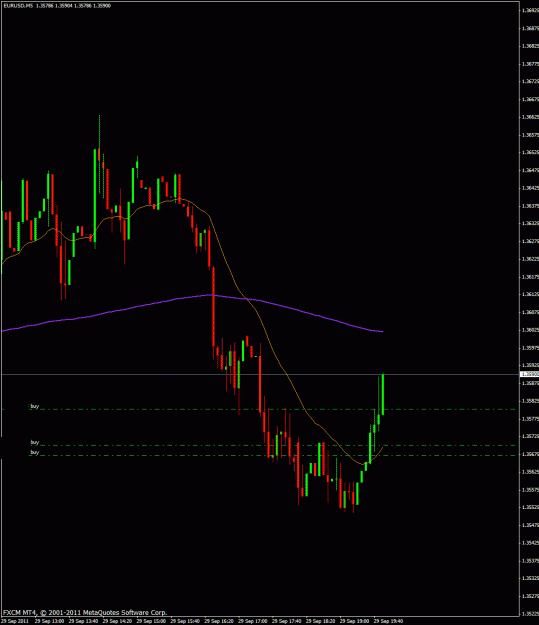Click the '29 Sep 15:00' time label
Screen dimensions: 539x625
click(151, 621)
